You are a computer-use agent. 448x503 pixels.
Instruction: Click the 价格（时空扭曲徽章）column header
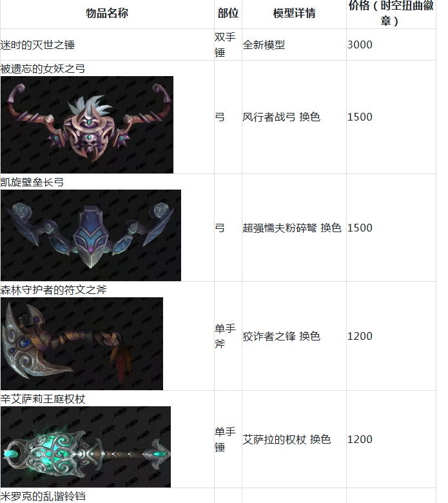391,13
